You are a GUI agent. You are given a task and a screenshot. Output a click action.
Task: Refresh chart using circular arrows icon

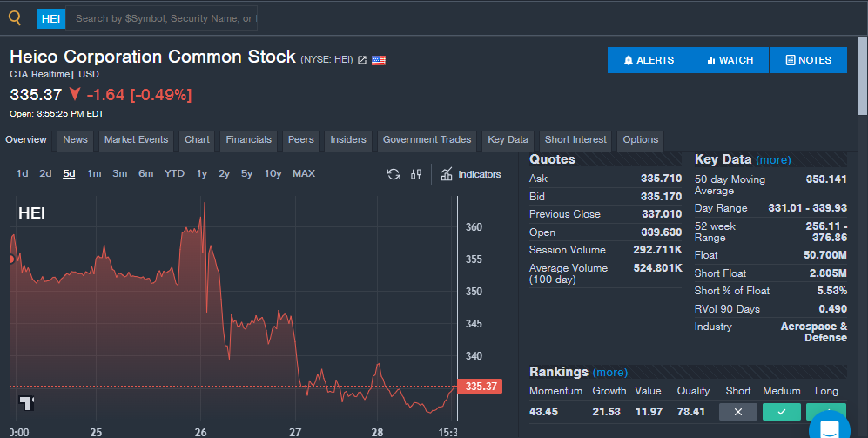pos(394,174)
